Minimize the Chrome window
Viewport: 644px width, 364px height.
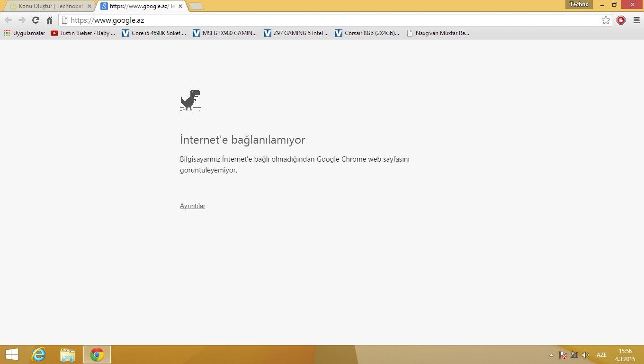602,5
